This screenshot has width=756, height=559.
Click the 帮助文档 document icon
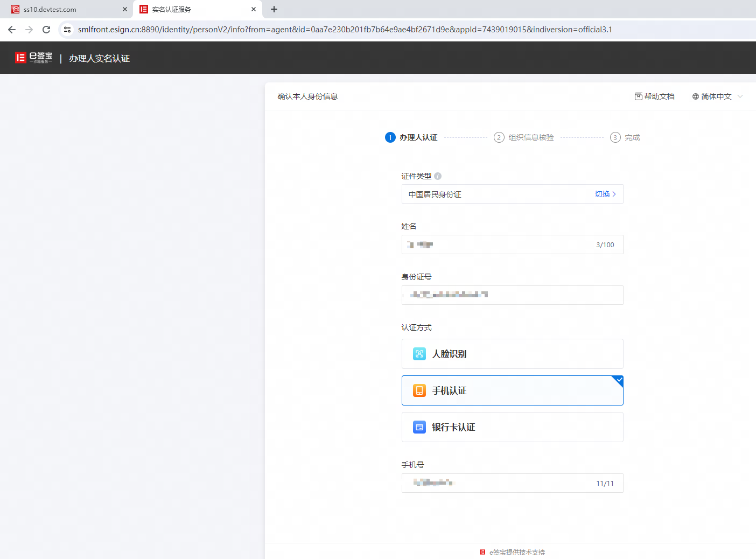click(x=639, y=96)
